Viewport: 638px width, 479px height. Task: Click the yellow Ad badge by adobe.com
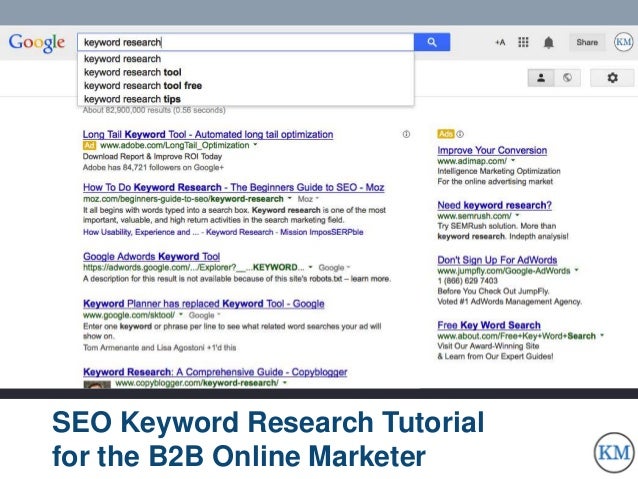point(90,145)
